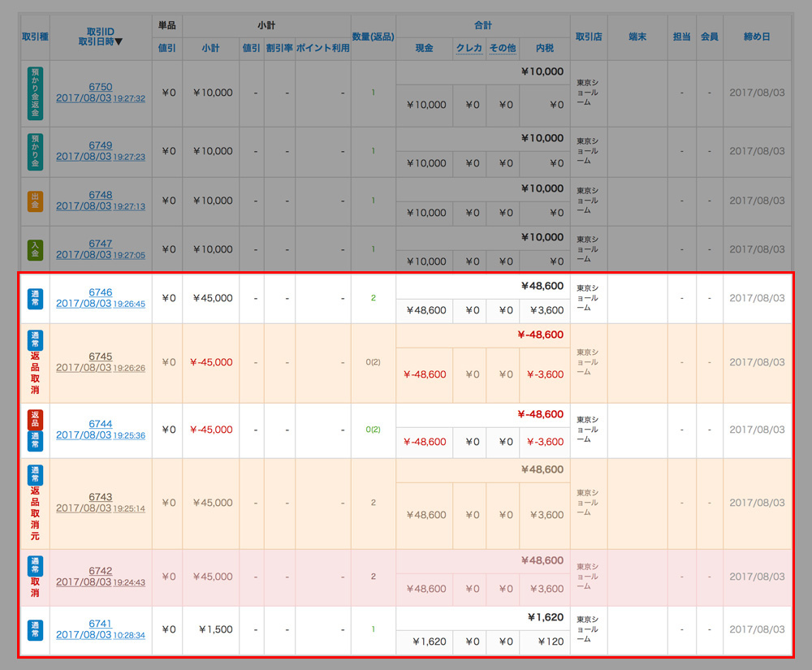Click the 会員 column header
812x670 pixels.
click(x=710, y=37)
